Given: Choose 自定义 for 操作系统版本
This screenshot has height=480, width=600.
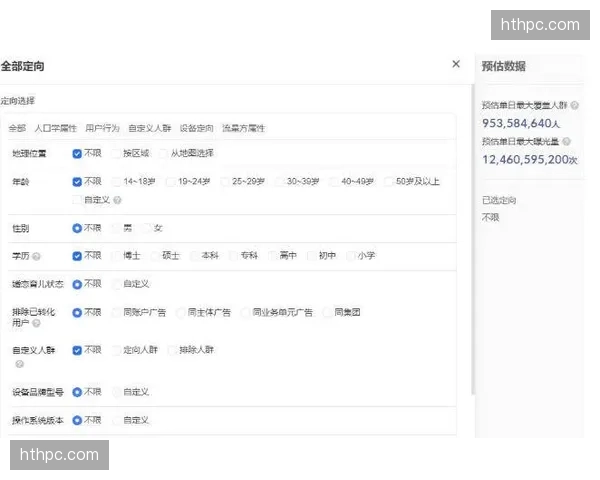Looking at the screenshot, I should (116, 420).
